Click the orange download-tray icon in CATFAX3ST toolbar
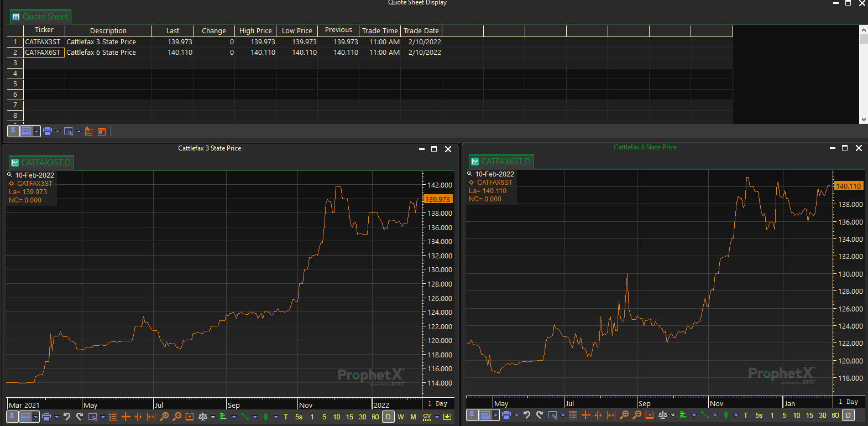This screenshot has height=426, width=868. click(190, 417)
